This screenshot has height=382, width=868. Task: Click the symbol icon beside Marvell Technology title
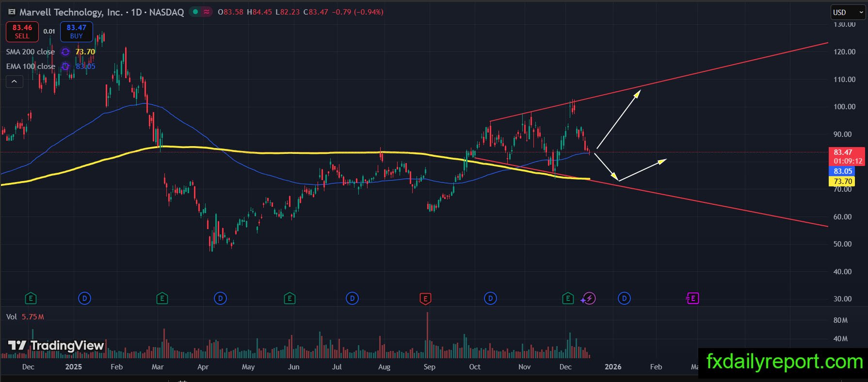click(12, 12)
